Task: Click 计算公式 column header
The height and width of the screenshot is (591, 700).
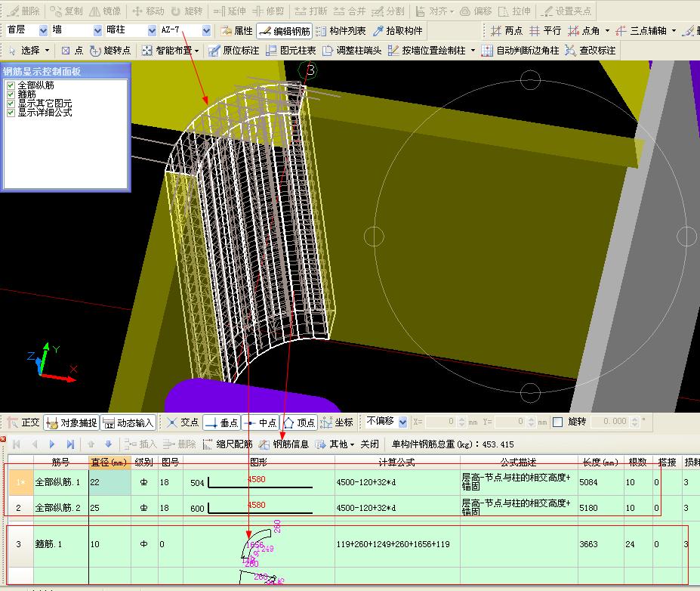Action: 397,463
